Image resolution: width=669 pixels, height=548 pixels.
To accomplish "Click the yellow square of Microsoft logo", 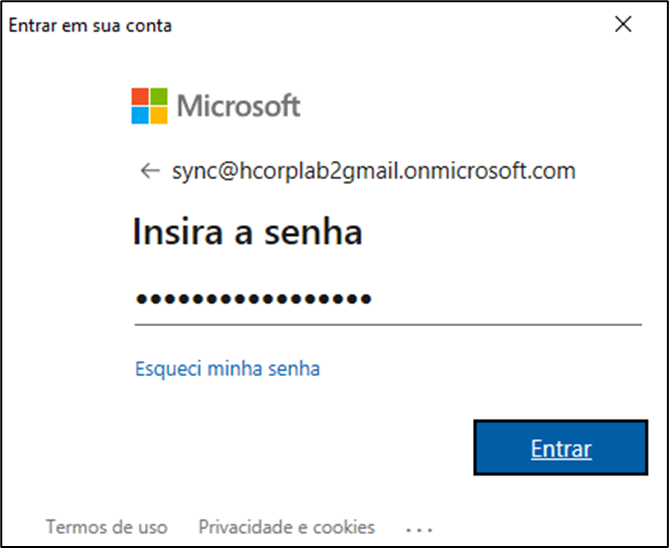I will coord(159,114).
